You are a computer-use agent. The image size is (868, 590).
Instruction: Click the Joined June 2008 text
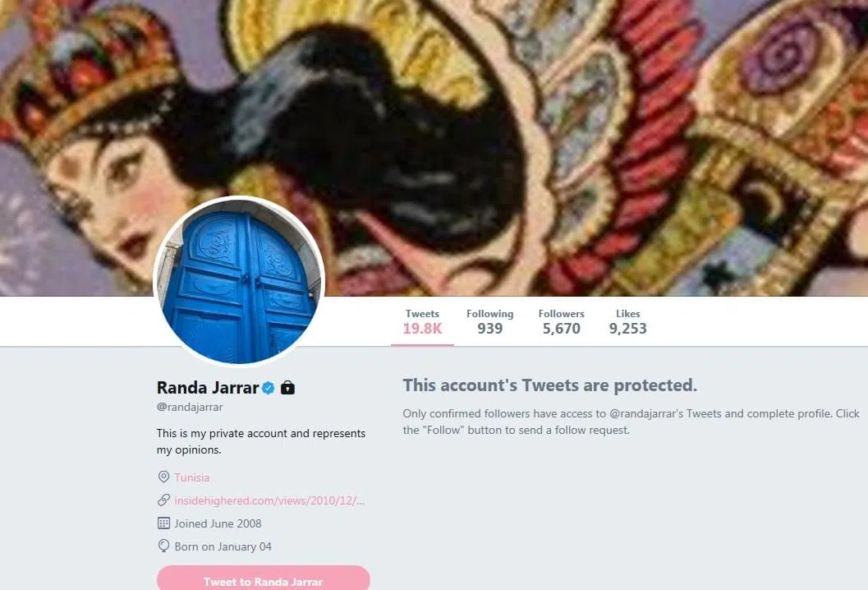pyautogui.click(x=218, y=523)
